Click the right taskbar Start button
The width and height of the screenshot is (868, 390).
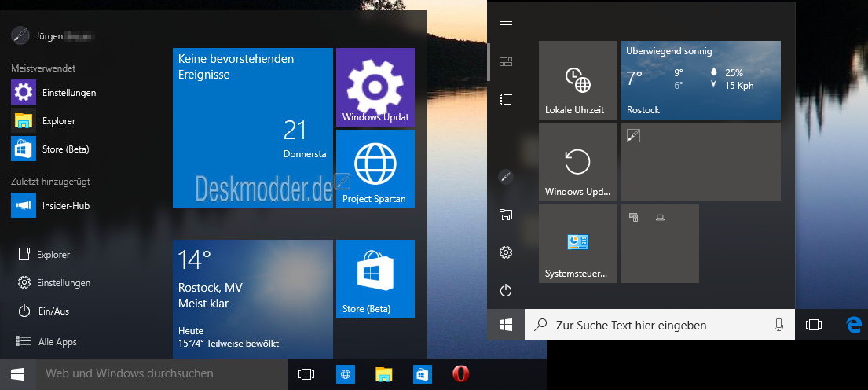505,325
